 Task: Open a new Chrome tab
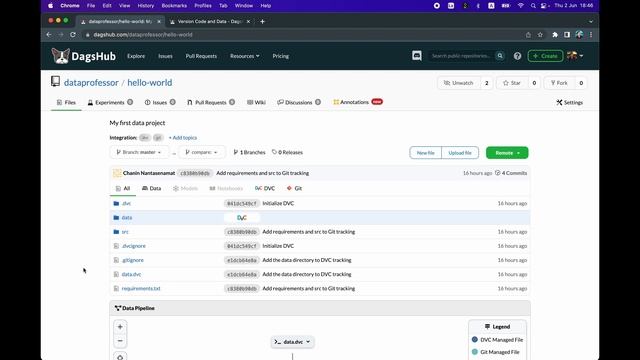(x=262, y=22)
